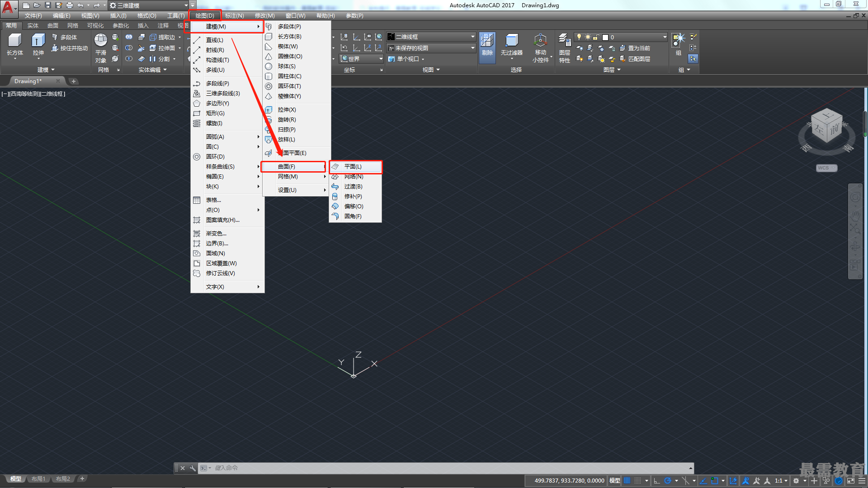Open visual style dropdown showing 二维线框

(x=431, y=37)
